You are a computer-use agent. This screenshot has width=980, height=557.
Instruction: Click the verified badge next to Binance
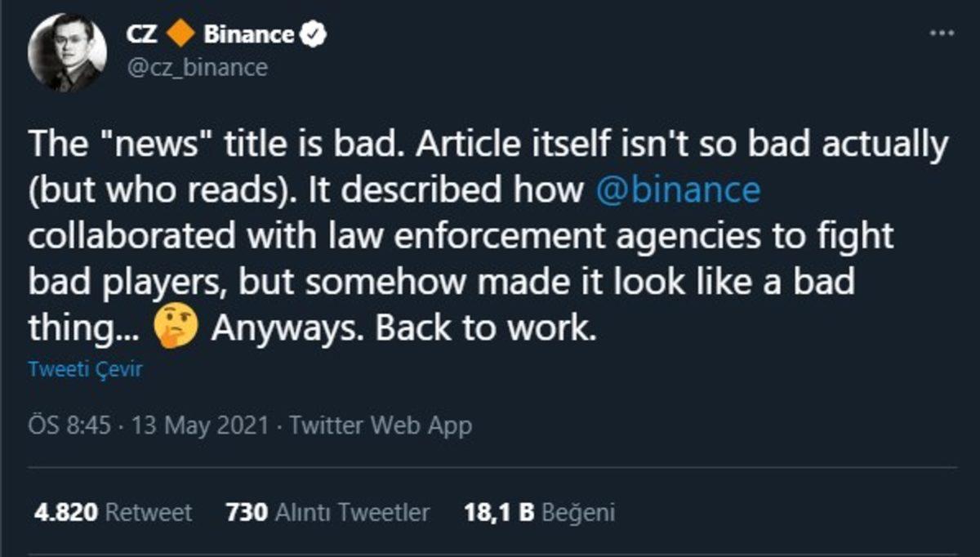coord(314,33)
